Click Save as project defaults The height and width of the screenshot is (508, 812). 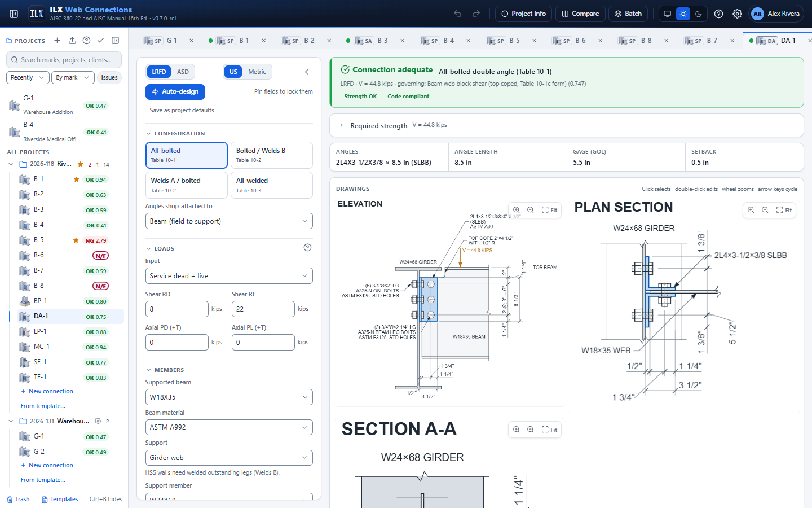[x=182, y=111]
